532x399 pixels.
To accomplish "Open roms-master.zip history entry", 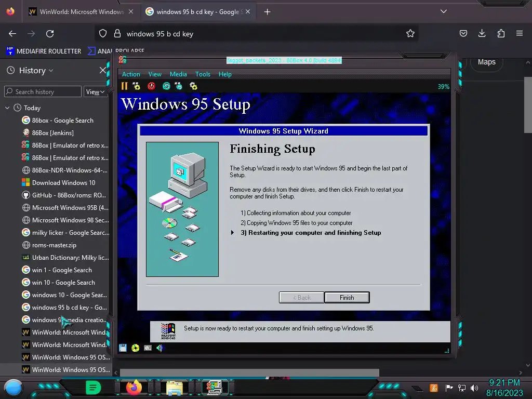I will tap(54, 245).
